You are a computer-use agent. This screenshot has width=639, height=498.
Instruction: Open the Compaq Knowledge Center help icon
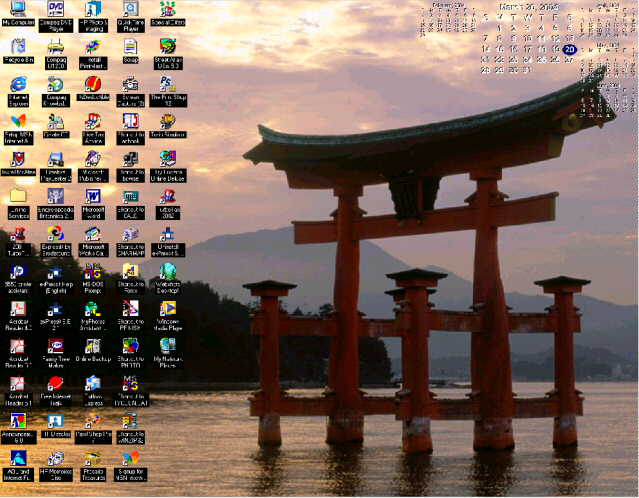point(55,85)
